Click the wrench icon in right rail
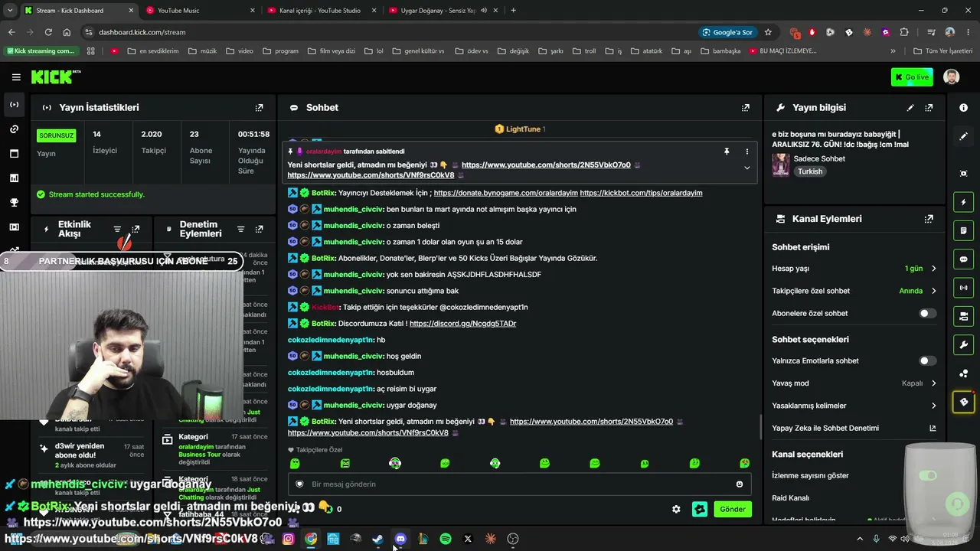 [964, 345]
